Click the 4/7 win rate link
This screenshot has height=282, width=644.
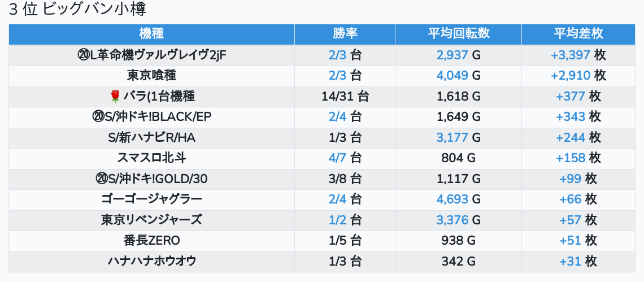pyautogui.click(x=337, y=158)
